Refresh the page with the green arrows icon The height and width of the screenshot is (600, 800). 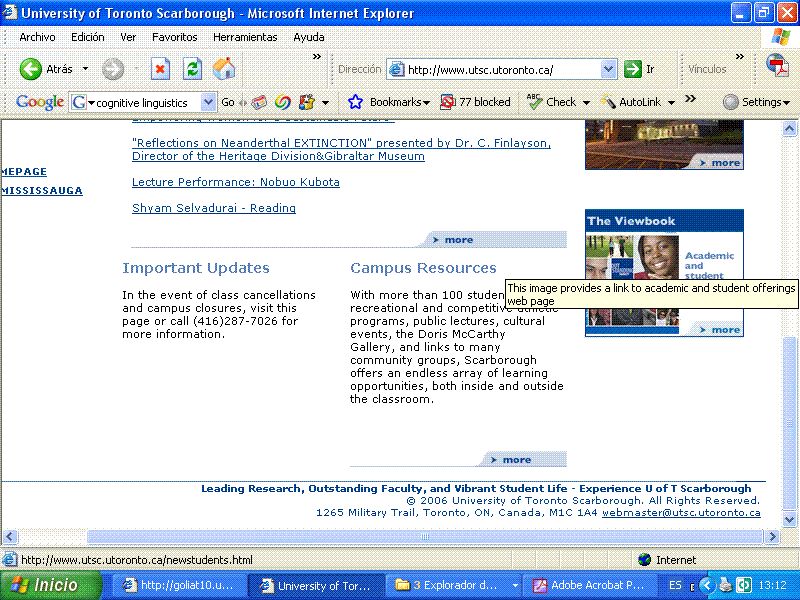coord(193,69)
